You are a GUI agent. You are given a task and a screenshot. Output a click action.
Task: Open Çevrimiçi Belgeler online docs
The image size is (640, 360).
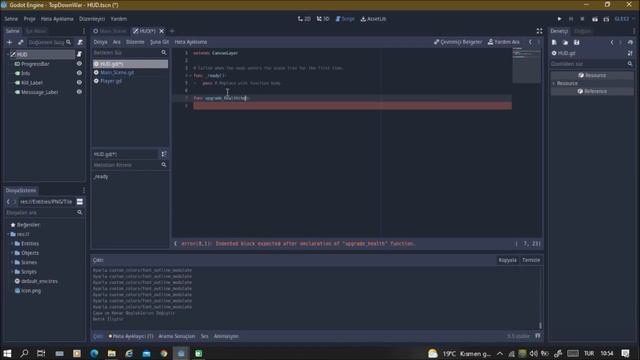(458, 42)
